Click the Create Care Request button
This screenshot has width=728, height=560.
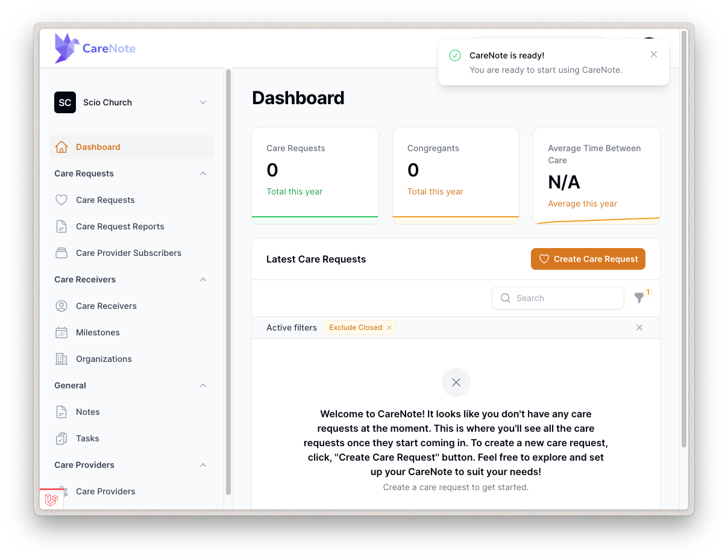(588, 258)
